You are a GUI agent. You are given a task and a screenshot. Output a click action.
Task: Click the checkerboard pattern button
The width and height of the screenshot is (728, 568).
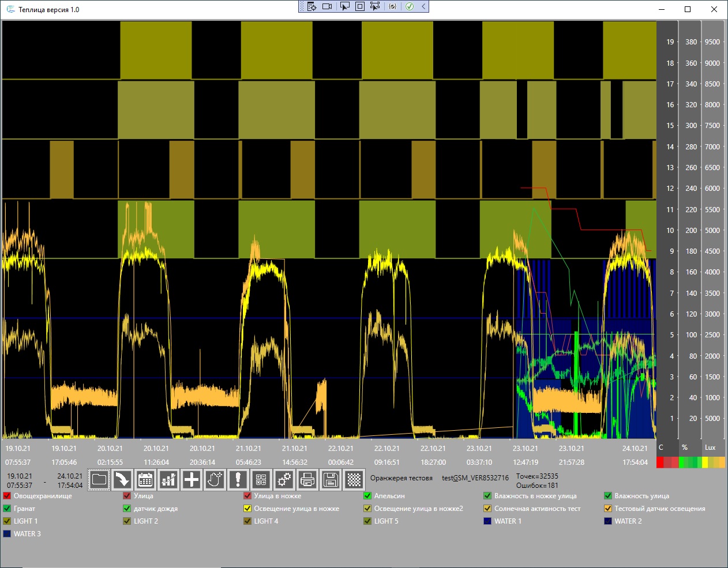click(x=354, y=479)
